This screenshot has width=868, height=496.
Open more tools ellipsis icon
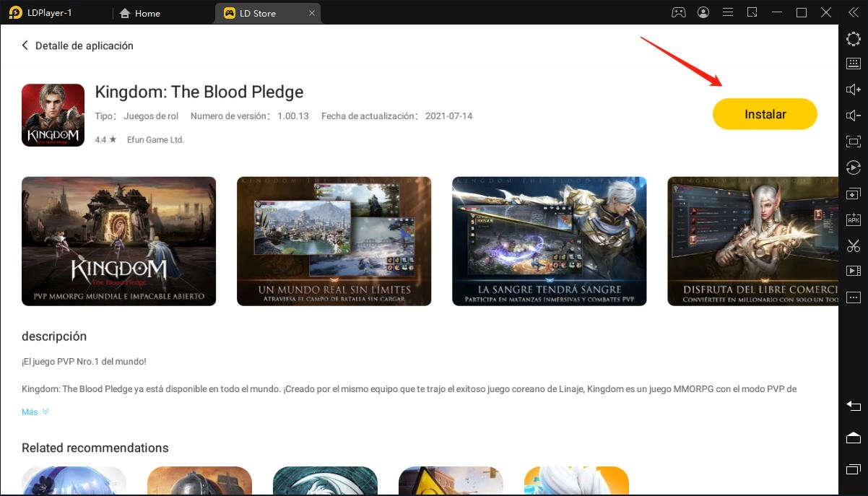tap(853, 297)
